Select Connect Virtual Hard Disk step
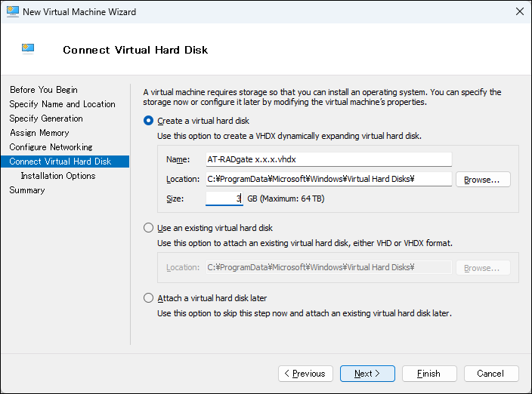The width and height of the screenshot is (532, 394). pyautogui.click(x=60, y=162)
